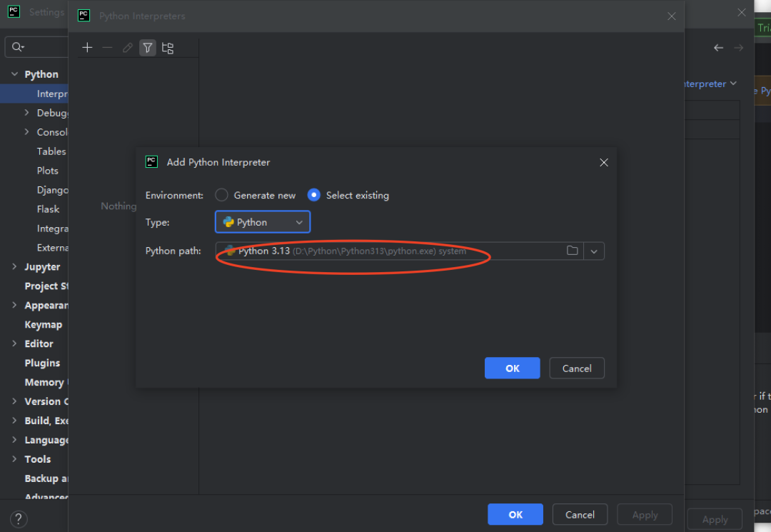Expand the Languages settings node
This screenshot has height=532, width=771.
click(x=15, y=440)
